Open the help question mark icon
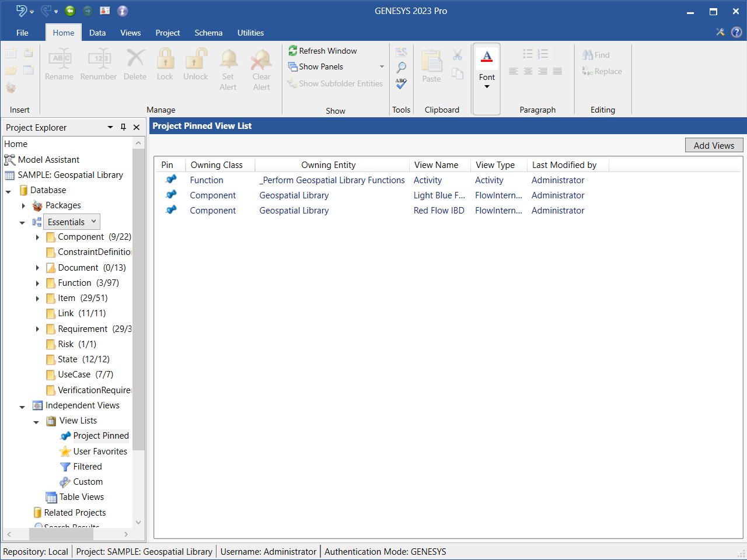The image size is (747, 560). pyautogui.click(x=736, y=32)
